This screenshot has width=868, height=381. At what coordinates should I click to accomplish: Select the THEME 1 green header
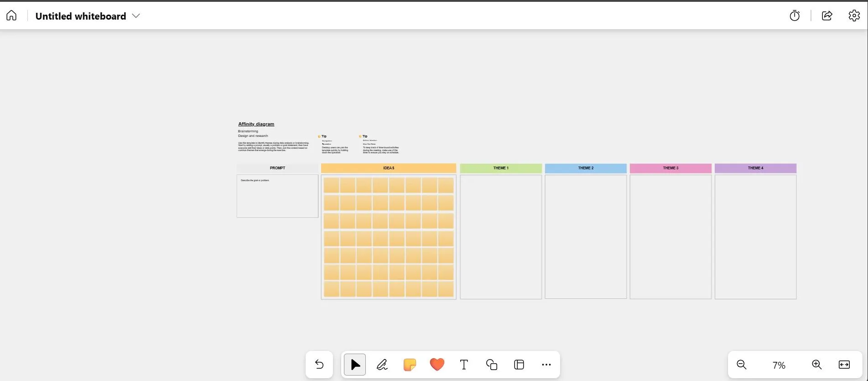pos(501,168)
